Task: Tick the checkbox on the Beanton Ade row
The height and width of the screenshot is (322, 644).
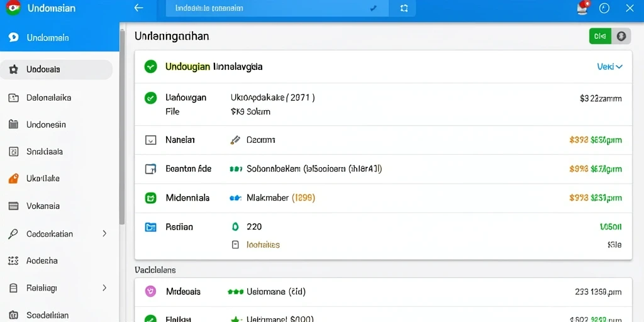Action: tap(151, 169)
